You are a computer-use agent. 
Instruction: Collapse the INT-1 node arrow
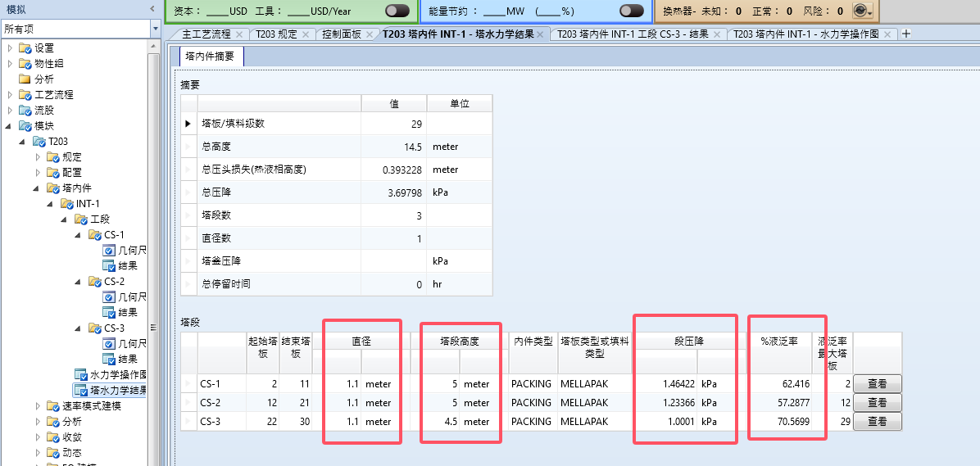[52, 204]
